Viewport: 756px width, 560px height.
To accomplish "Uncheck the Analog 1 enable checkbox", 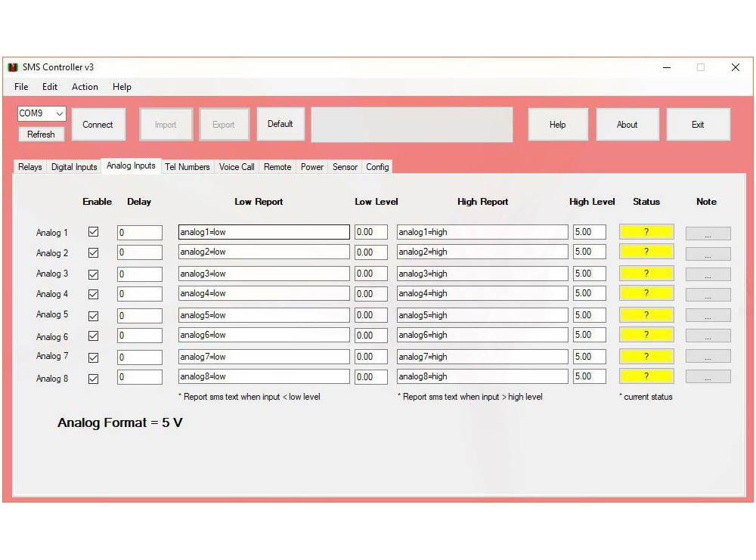I will pyautogui.click(x=94, y=232).
